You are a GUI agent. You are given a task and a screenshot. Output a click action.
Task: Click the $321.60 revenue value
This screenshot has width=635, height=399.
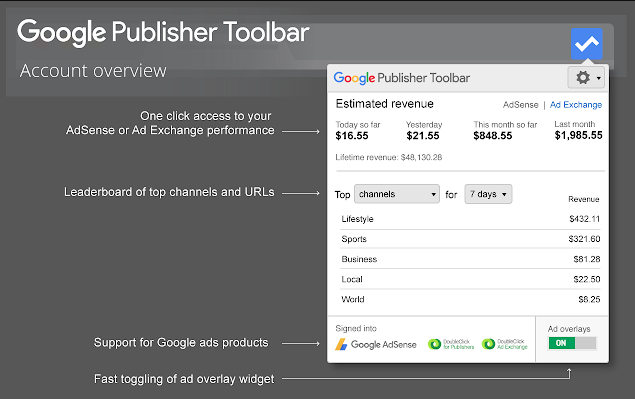pyautogui.click(x=584, y=239)
